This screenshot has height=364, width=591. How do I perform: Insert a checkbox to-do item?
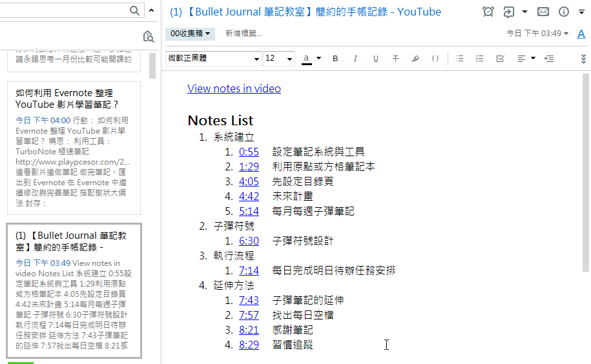(x=500, y=58)
